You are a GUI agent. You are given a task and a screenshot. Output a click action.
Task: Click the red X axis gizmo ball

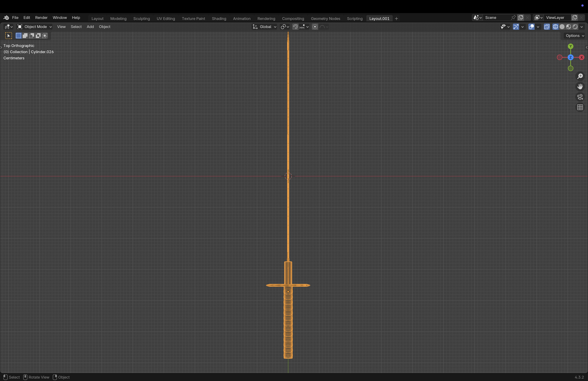pos(582,57)
